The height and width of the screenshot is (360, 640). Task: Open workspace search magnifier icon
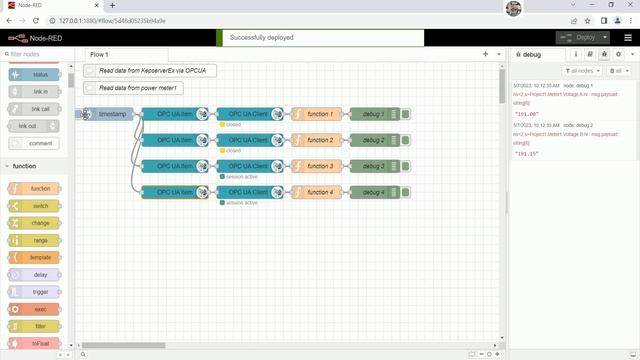[83, 354]
